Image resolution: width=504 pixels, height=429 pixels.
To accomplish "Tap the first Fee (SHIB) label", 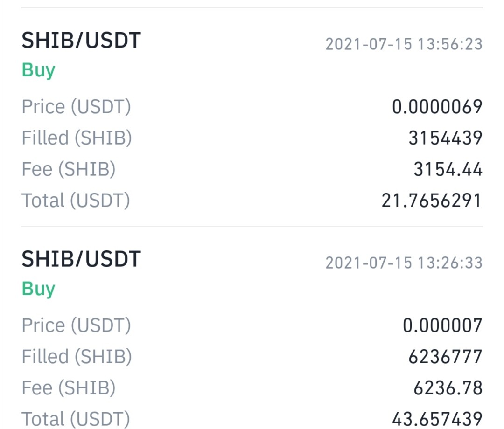I will coord(69,169).
